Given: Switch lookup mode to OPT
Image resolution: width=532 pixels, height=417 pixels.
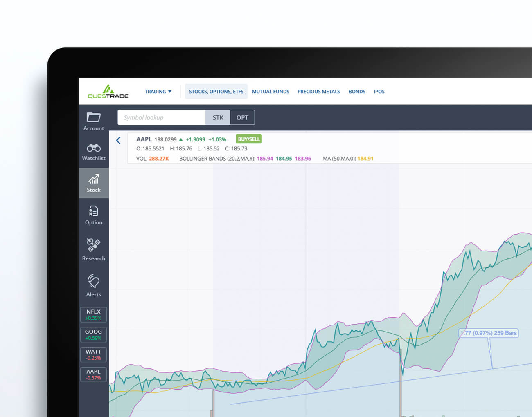Looking at the screenshot, I should (x=242, y=117).
